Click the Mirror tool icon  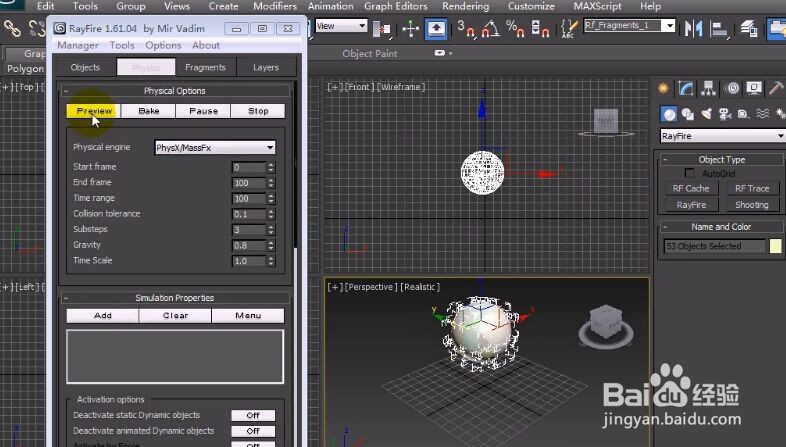click(x=693, y=29)
